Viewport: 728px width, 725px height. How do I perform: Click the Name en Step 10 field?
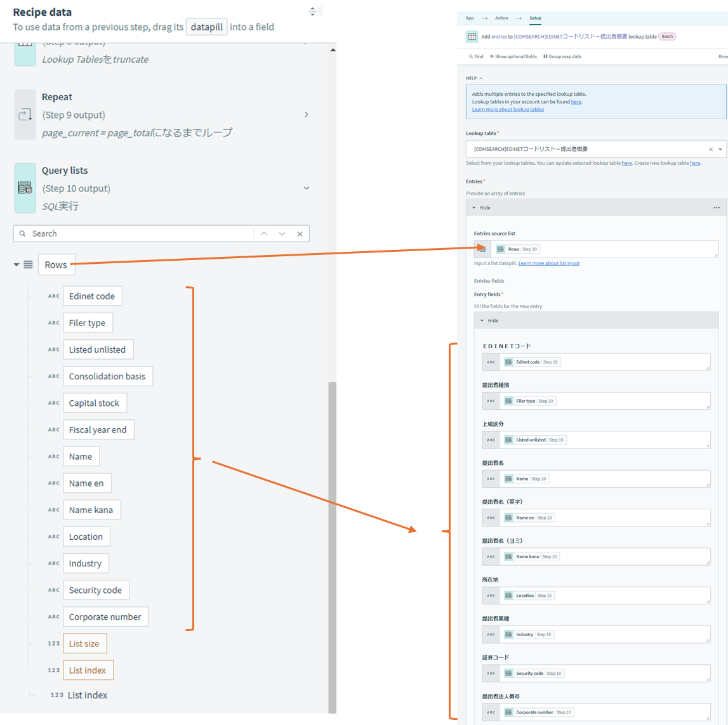pos(604,518)
